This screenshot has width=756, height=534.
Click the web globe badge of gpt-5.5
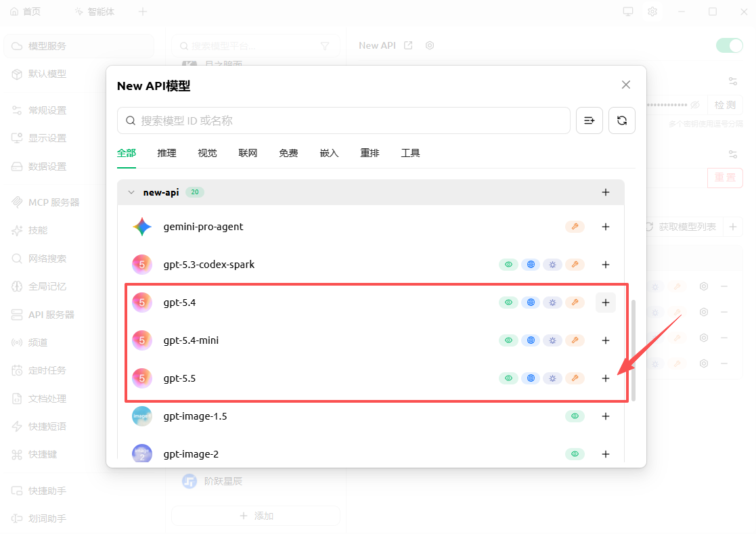click(531, 378)
